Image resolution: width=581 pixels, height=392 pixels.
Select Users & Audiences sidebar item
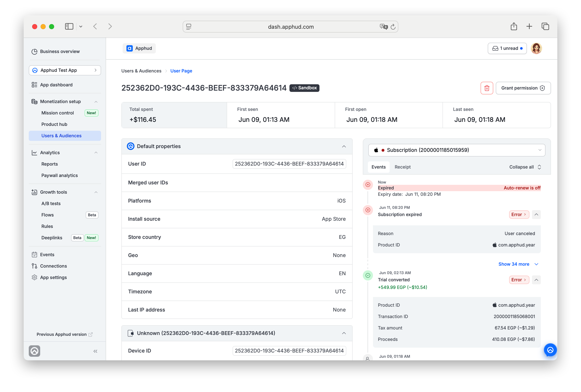coord(65,136)
